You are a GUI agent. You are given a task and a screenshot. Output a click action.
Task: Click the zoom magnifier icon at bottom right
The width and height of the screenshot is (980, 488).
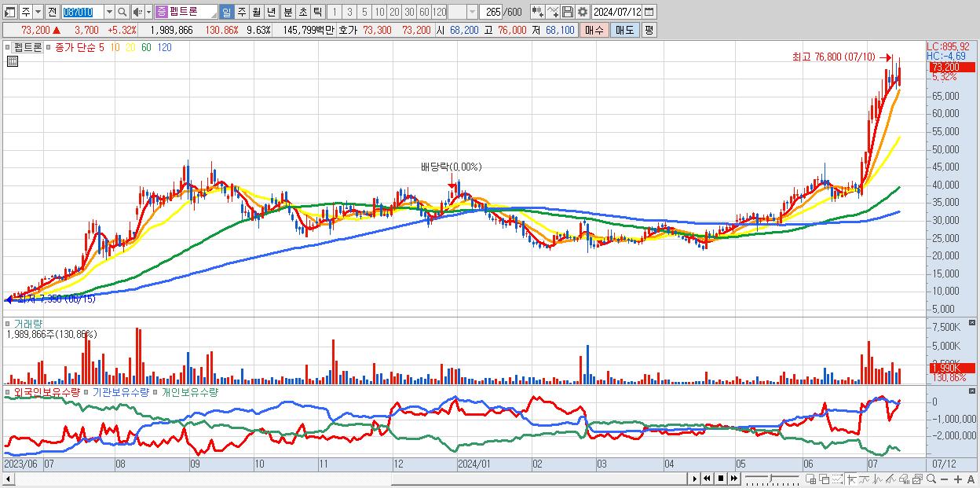click(x=931, y=479)
